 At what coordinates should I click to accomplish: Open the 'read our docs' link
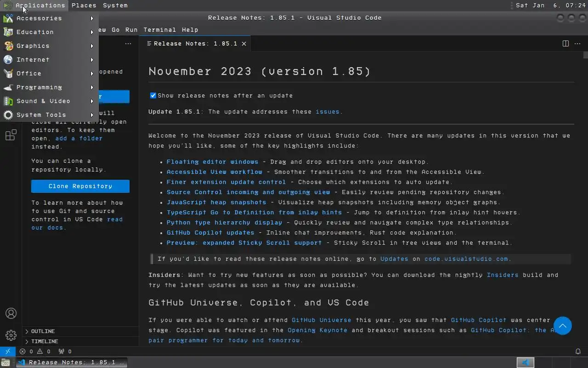(x=77, y=224)
